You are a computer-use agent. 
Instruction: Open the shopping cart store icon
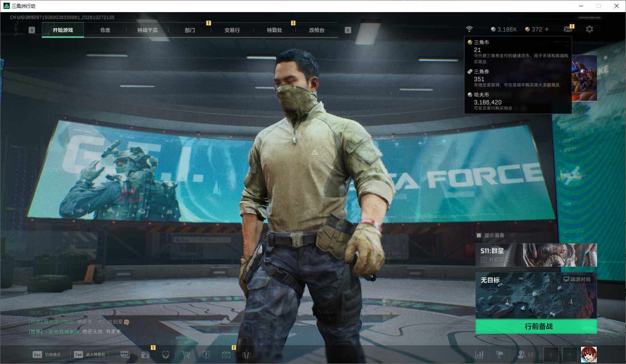(x=186, y=355)
